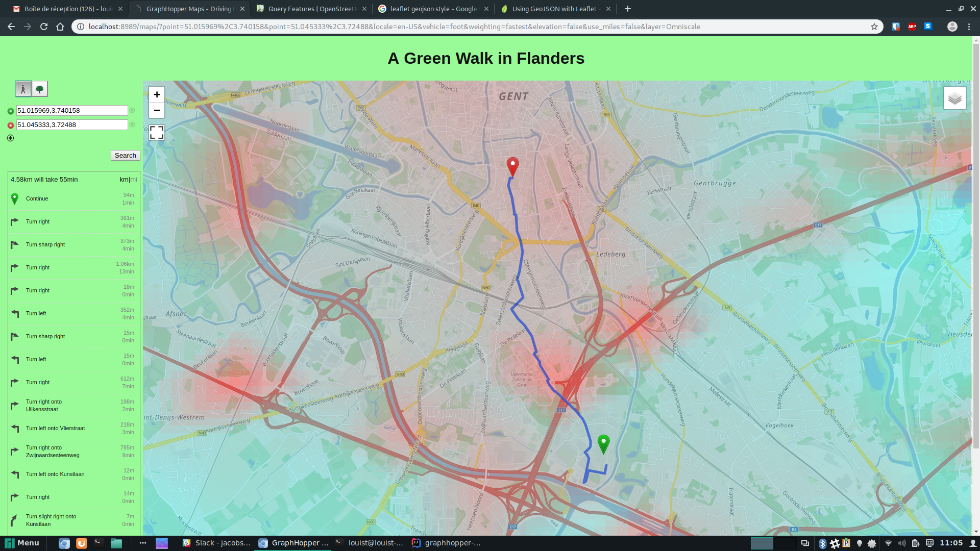
Task: Open the map layers selector
Action: coord(954,98)
